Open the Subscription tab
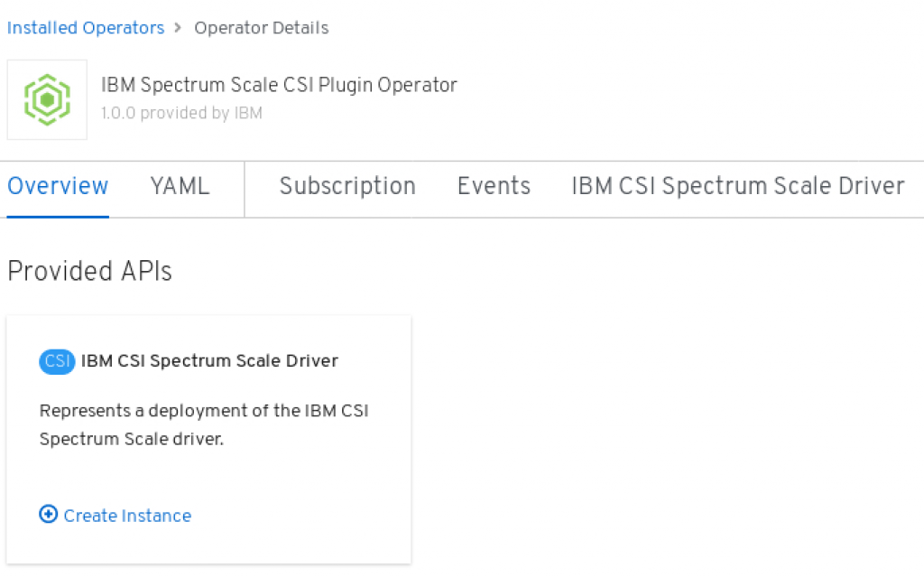This screenshot has width=924, height=577. pos(347,186)
